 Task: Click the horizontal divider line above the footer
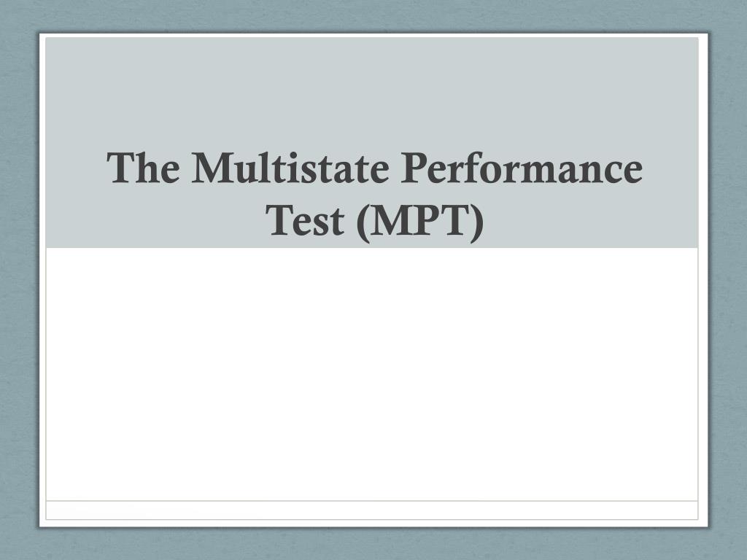371,501
